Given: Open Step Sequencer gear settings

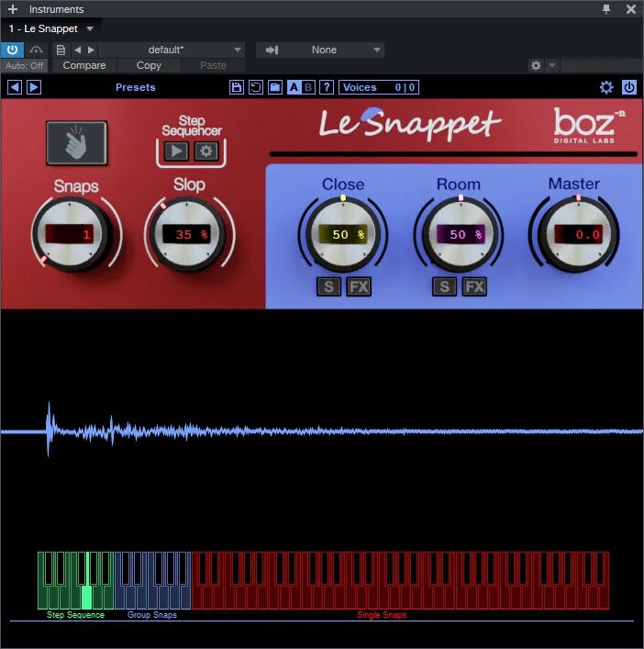Looking at the screenshot, I should coord(206,151).
